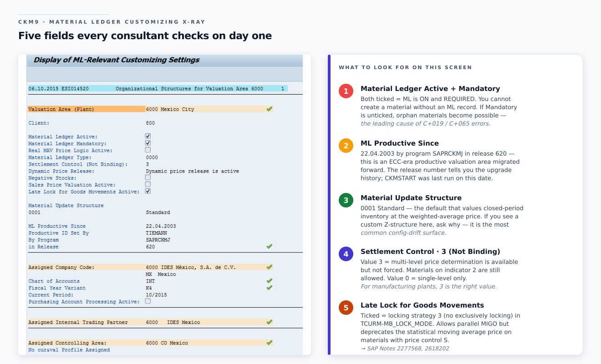Viewport: 601px width, 364px height.
Task: Click the header date 06.10.2015 ESI014520
Action: pyautogui.click(x=58, y=89)
